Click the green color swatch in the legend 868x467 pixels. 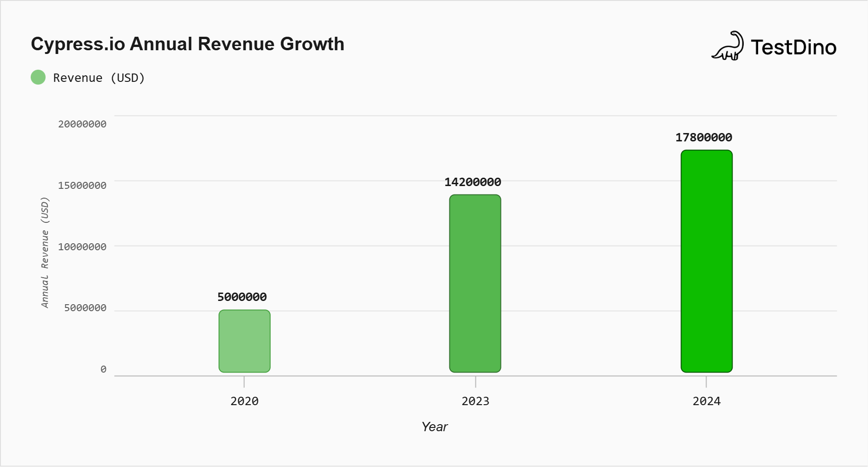(x=38, y=77)
